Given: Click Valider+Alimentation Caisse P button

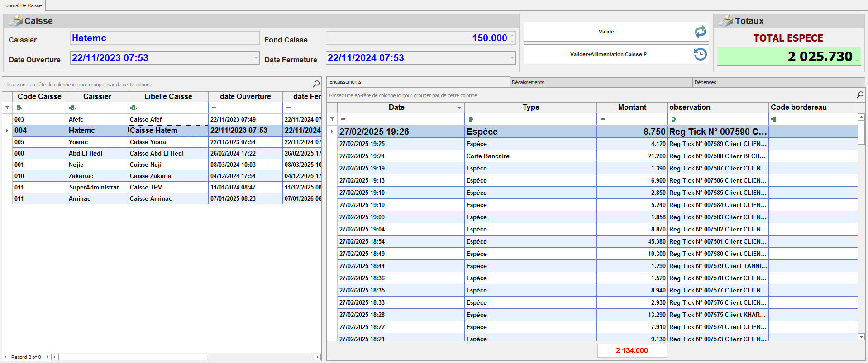Looking at the screenshot, I should (x=608, y=54).
